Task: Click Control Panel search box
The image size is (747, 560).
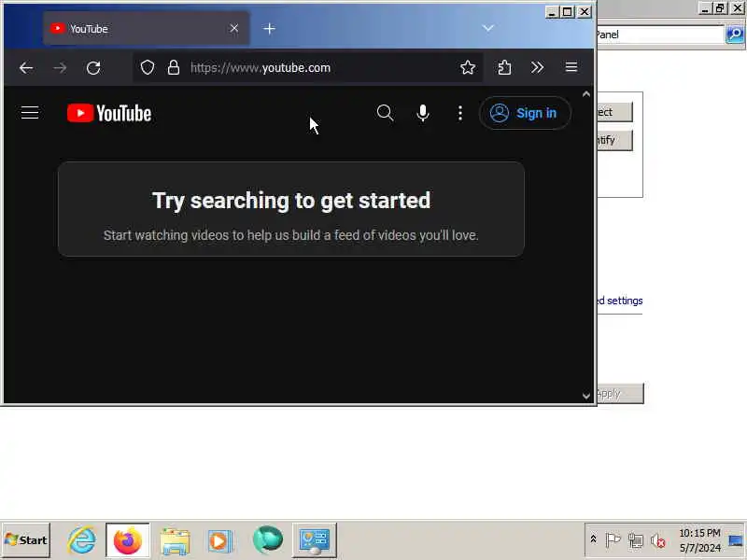Action: click(x=661, y=35)
